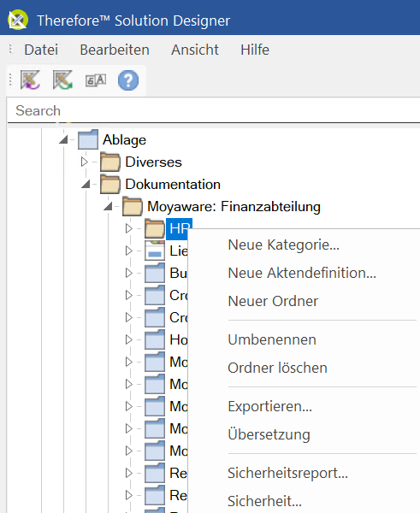Expand the Lie row arrow

pyautogui.click(x=129, y=251)
